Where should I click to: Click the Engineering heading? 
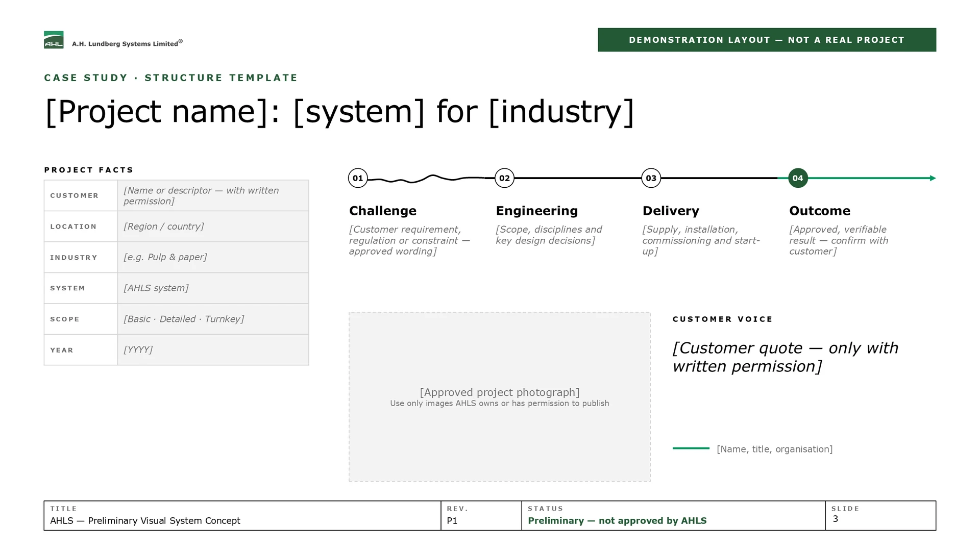pos(537,211)
